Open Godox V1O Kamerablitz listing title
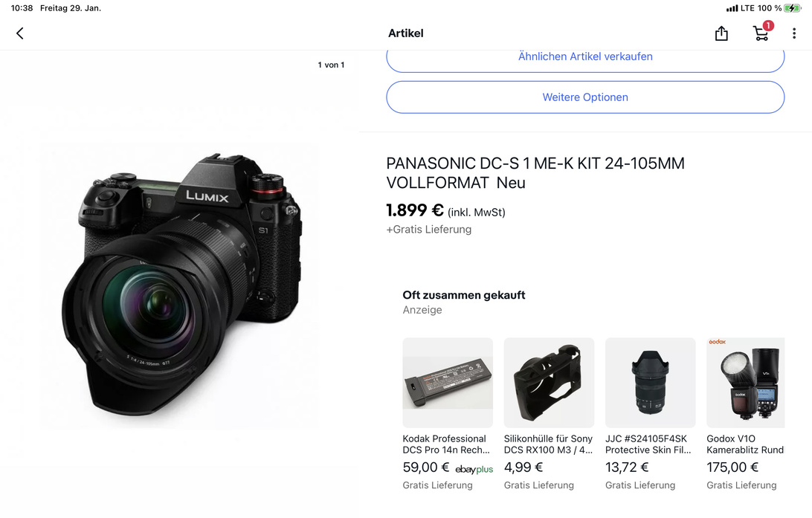The width and height of the screenshot is (812, 518). coord(744,444)
